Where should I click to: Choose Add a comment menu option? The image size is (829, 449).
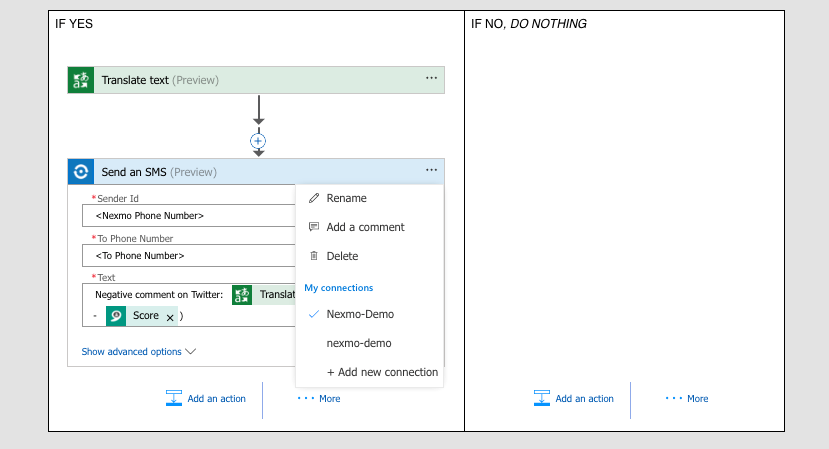tap(365, 227)
